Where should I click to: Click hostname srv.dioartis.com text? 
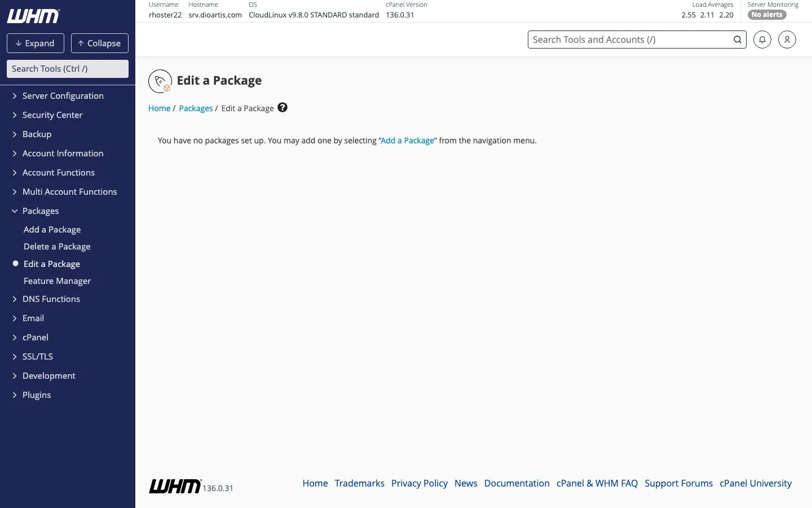click(215, 15)
